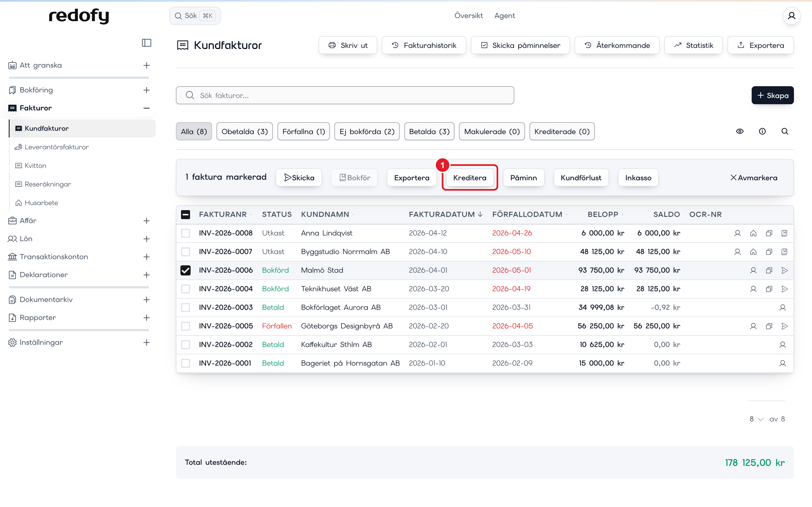Collapse the sidebar with the panel icon
812x507 pixels.
pos(147,43)
